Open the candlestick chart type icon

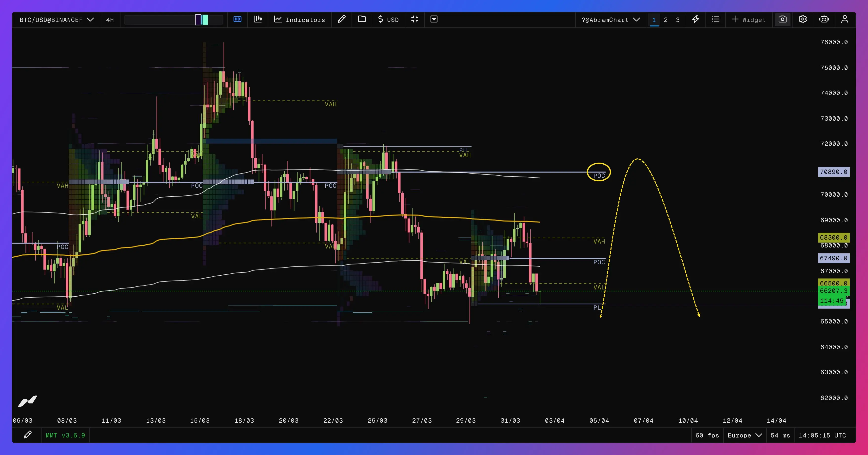[x=258, y=19]
